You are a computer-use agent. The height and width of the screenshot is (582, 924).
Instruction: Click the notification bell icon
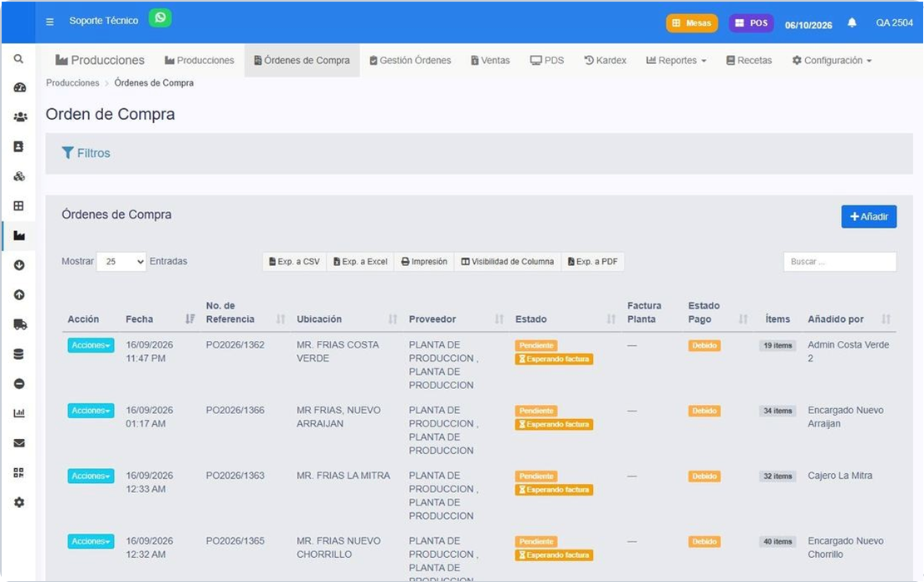pyautogui.click(x=852, y=23)
